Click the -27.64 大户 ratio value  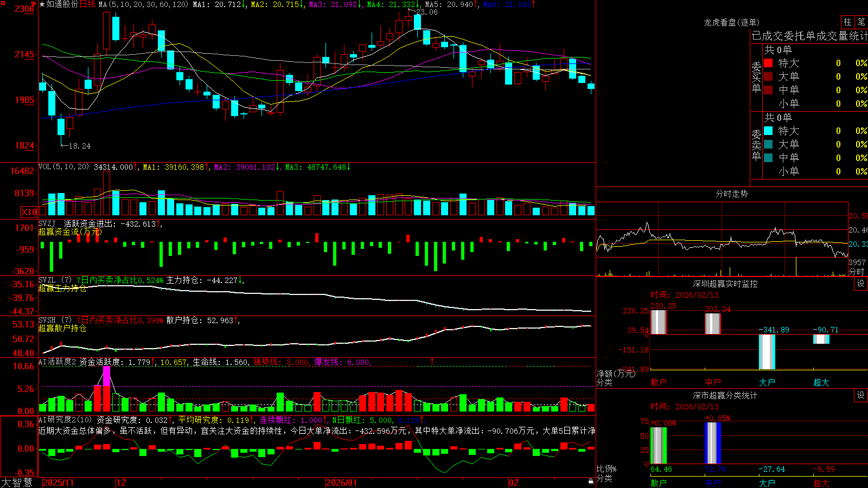tap(771, 470)
